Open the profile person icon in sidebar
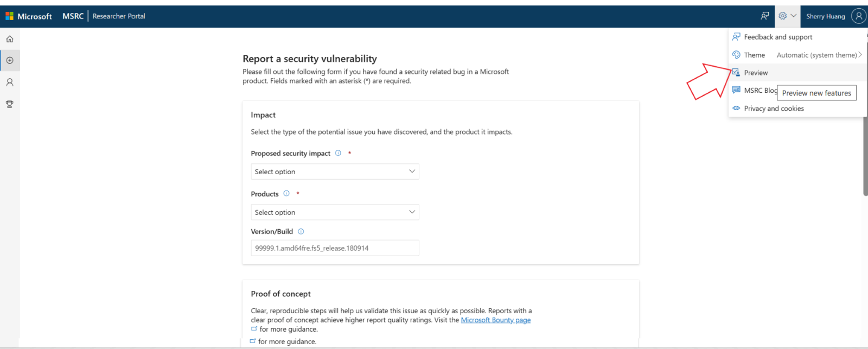 (x=10, y=83)
